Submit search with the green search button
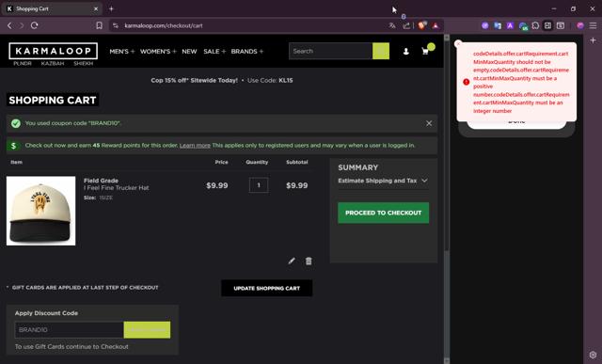602x364 pixels. [381, 51]
